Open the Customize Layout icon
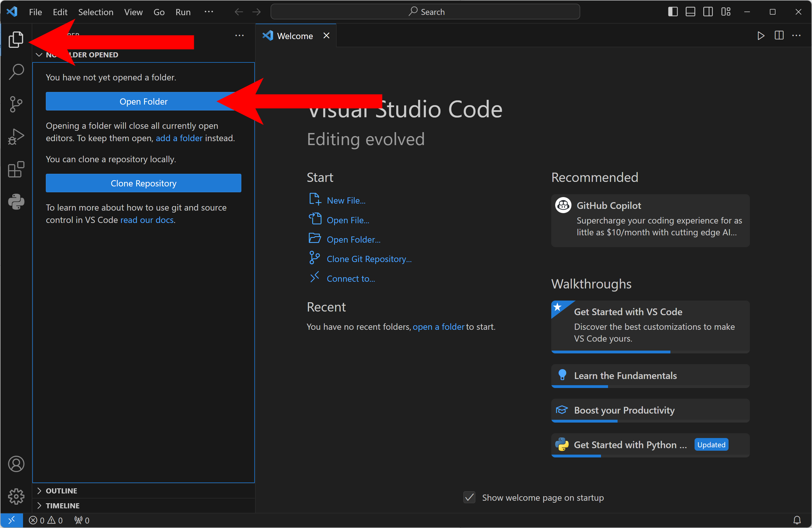Image resolution: width=812 pixels, height=528 pixels. click(x=726, y=12)
